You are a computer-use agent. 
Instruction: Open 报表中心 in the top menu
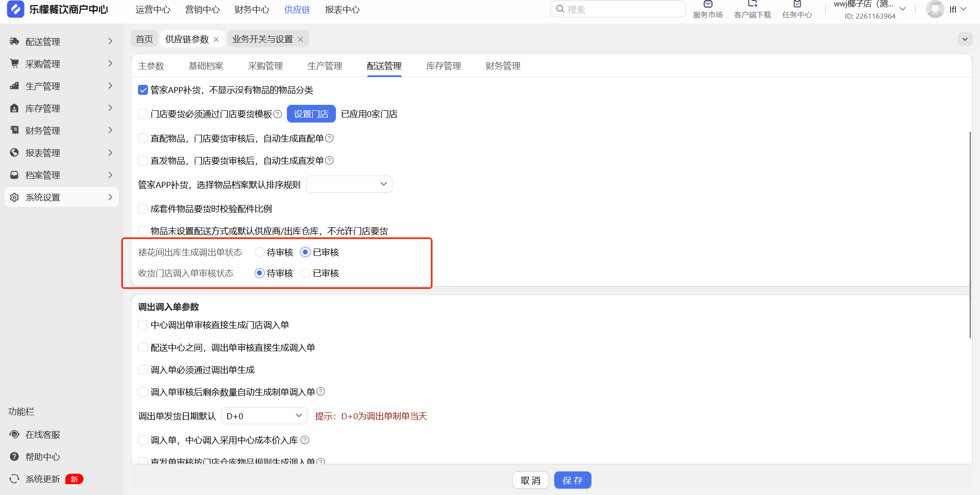(342, 10)
